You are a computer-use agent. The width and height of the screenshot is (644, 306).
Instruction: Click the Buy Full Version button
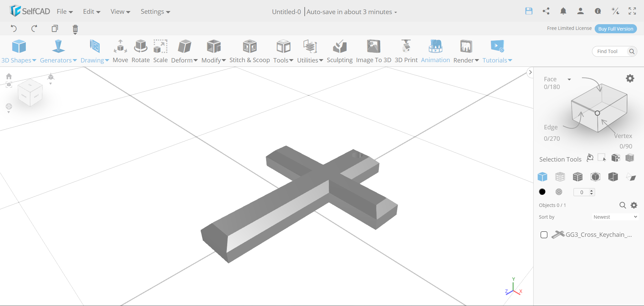615,29
